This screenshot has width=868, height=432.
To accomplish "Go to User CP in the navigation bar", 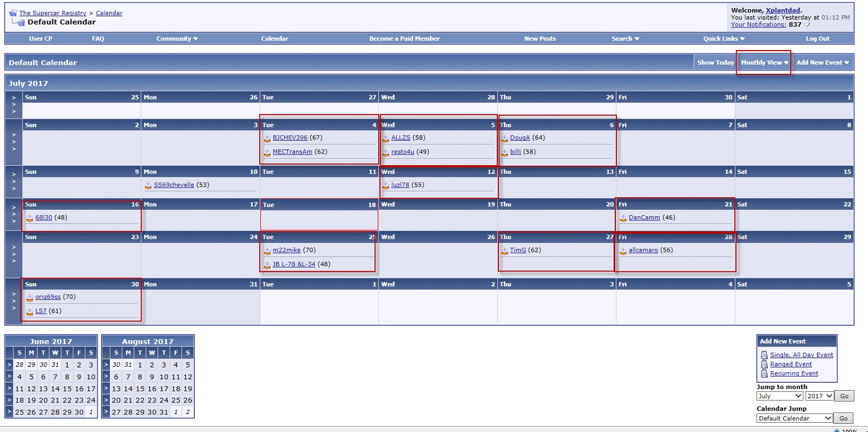I will pos(41,39).
